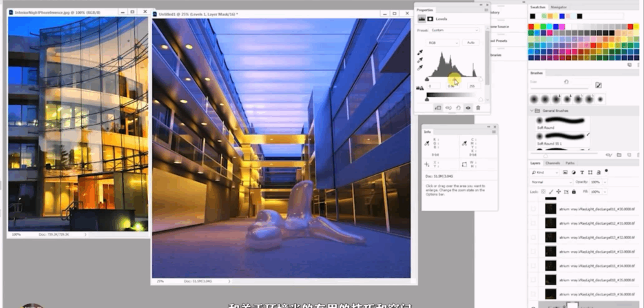Viewport: 644px width, 308px height.
Task: Show layer discLarge018_#35.0000.tif visibility box
Action: [533, 280]
